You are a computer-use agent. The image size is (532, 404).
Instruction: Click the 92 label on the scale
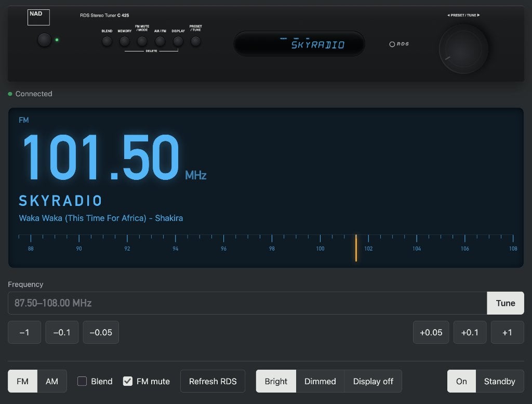(127, 249)
